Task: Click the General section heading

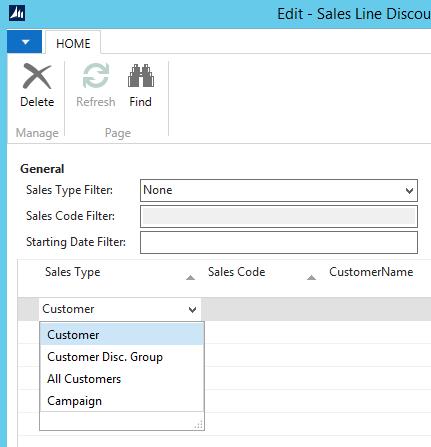Action: (x=42, y=169)
